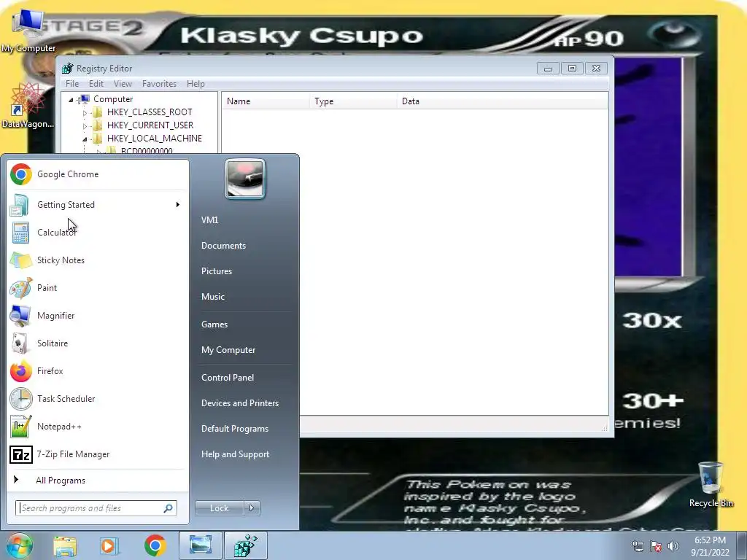Click the volume speaker tray icon

coord(673,546)
